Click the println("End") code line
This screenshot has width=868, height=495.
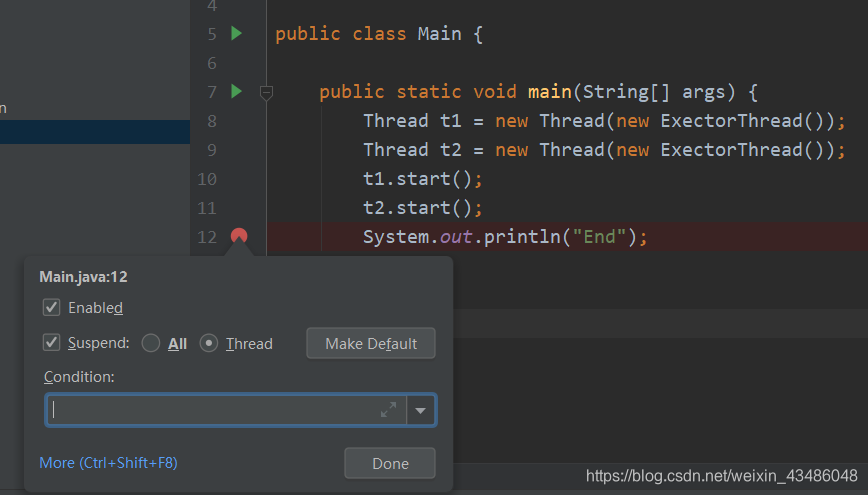[505, 237]
